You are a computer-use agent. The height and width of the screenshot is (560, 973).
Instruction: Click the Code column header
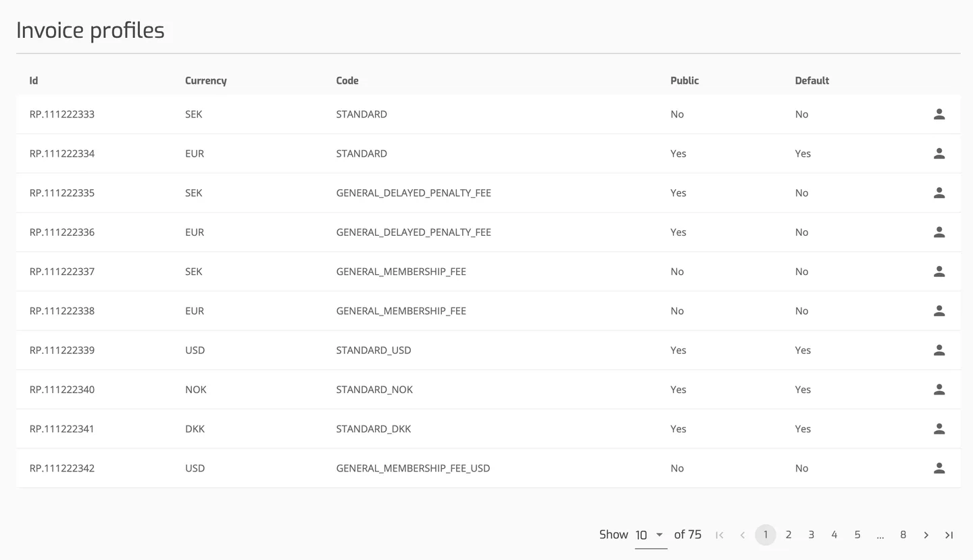pos(347,80)
